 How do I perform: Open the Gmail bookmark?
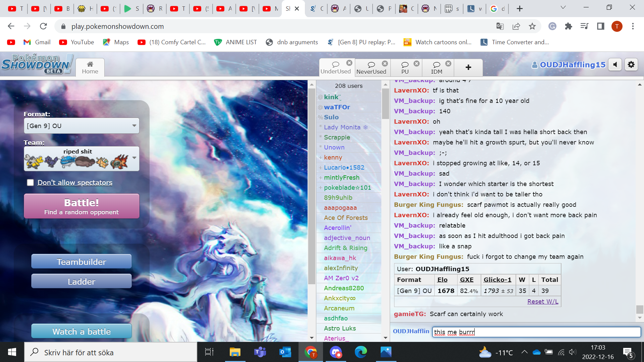point(37,42)
